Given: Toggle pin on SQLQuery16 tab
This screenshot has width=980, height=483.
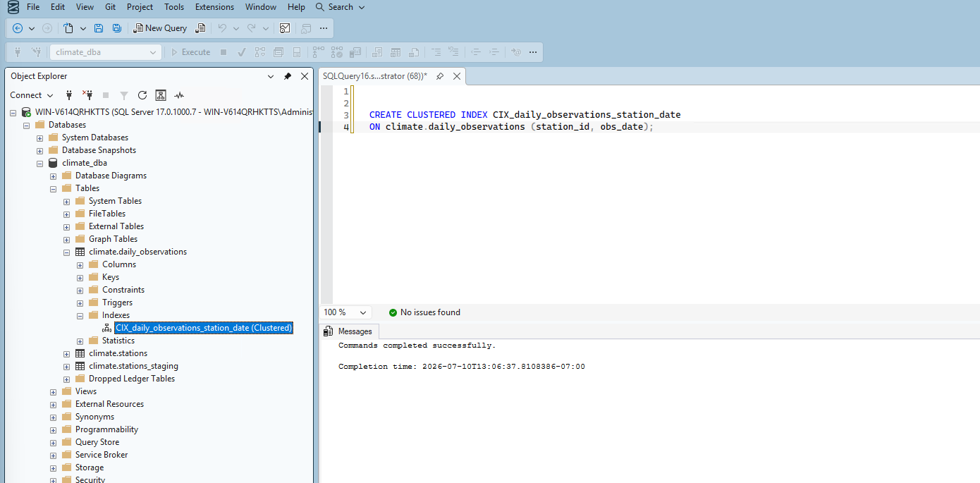Looking at the screenshot, I should click(440, 76).
